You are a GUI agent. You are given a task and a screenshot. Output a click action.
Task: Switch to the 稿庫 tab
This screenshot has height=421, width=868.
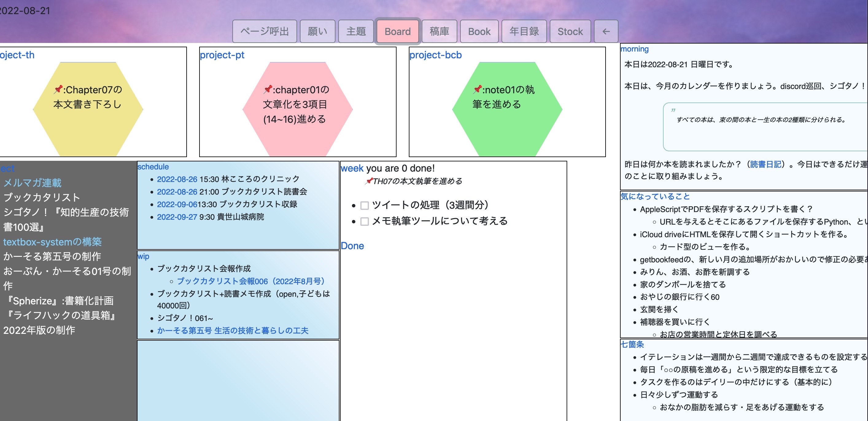pos(440,31)
